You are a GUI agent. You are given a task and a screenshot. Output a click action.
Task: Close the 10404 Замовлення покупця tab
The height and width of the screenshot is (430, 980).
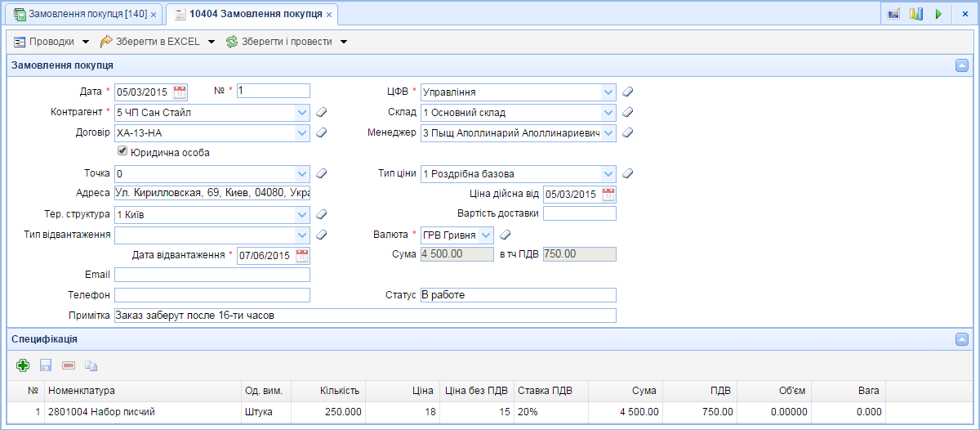pyautogui.click(x=328, y=15)
